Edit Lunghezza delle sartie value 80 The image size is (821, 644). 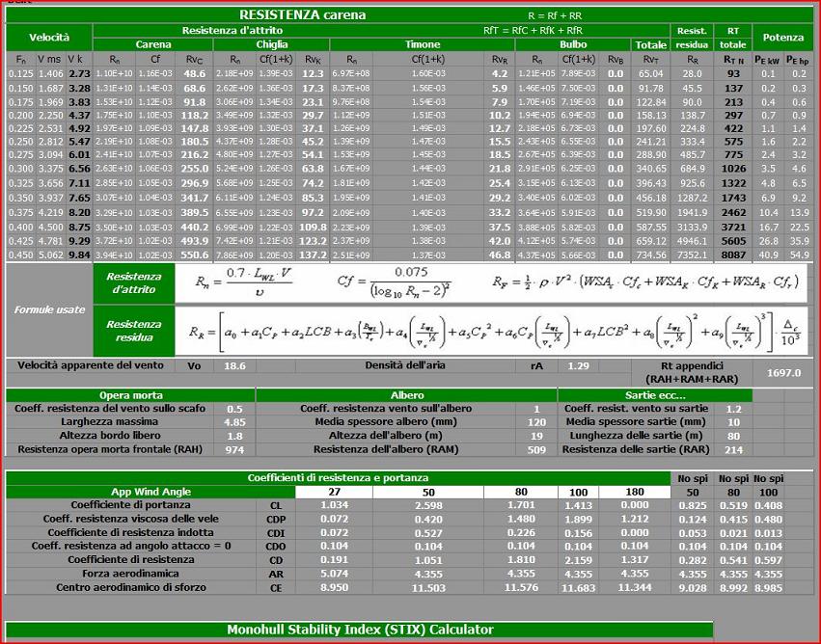click(733, 436)
